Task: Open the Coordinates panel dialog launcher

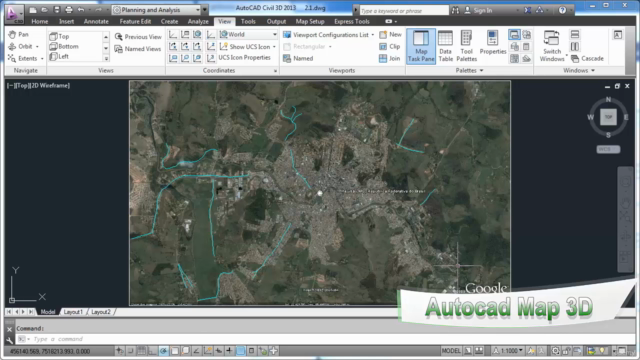Action: (275, 71)
